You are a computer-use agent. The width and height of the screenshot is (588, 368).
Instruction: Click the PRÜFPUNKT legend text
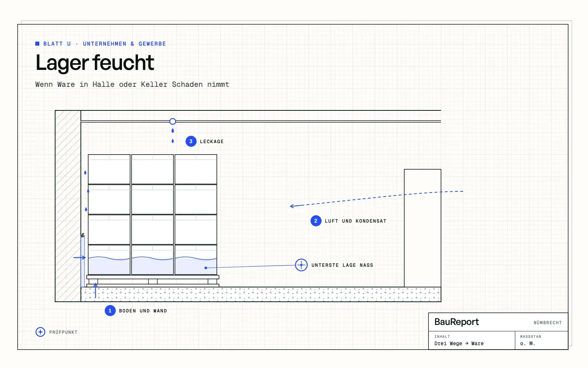[63, 332]
